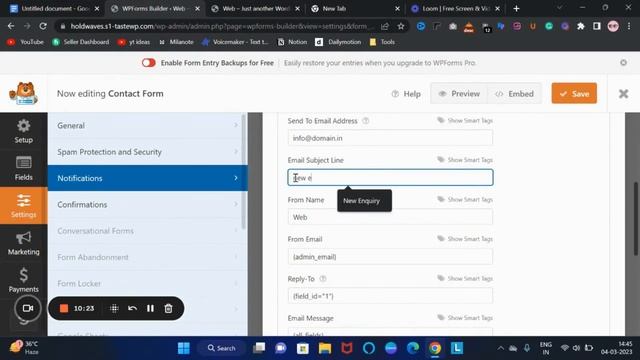Toggle Enable Form Entry Backups switch
640x360 pixels.
149,63
